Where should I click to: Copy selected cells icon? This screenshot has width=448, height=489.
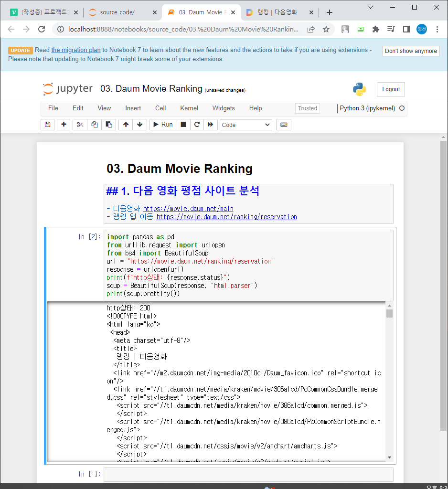95,125
